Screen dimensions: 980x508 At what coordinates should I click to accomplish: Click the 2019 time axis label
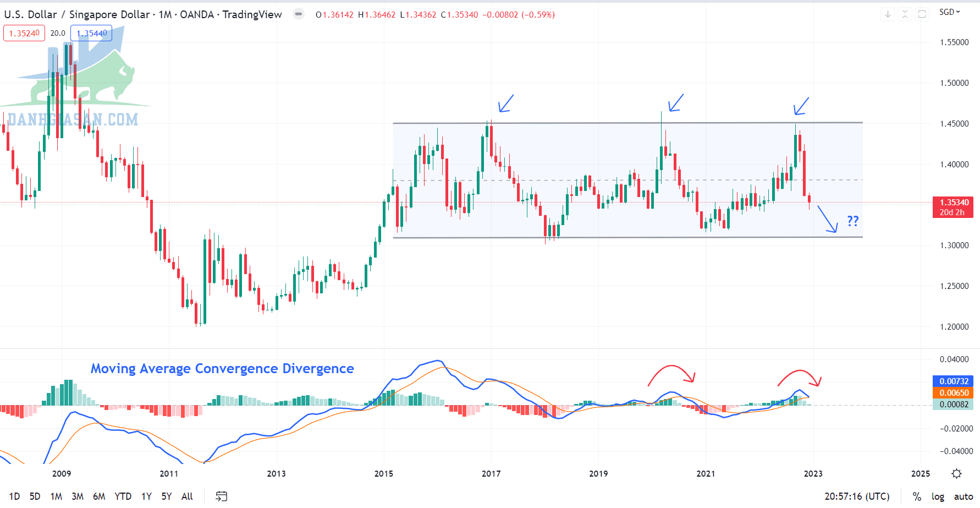(x=598, y=473)
